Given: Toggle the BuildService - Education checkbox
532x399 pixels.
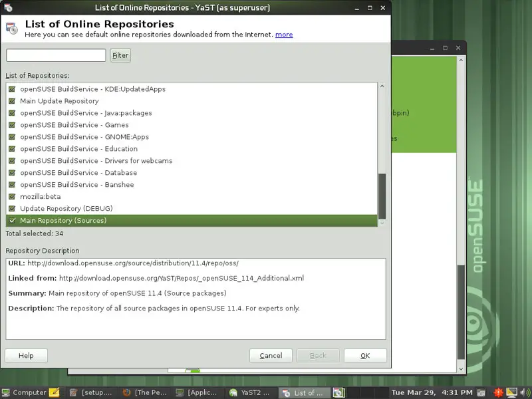Looking at the screenshot, I should tap(12, 148).
